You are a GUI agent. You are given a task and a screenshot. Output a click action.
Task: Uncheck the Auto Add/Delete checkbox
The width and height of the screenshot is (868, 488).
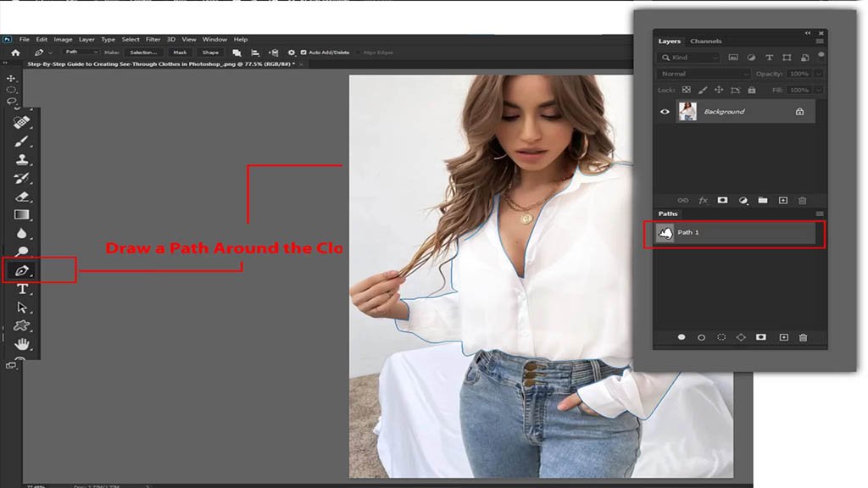(303, 53)
